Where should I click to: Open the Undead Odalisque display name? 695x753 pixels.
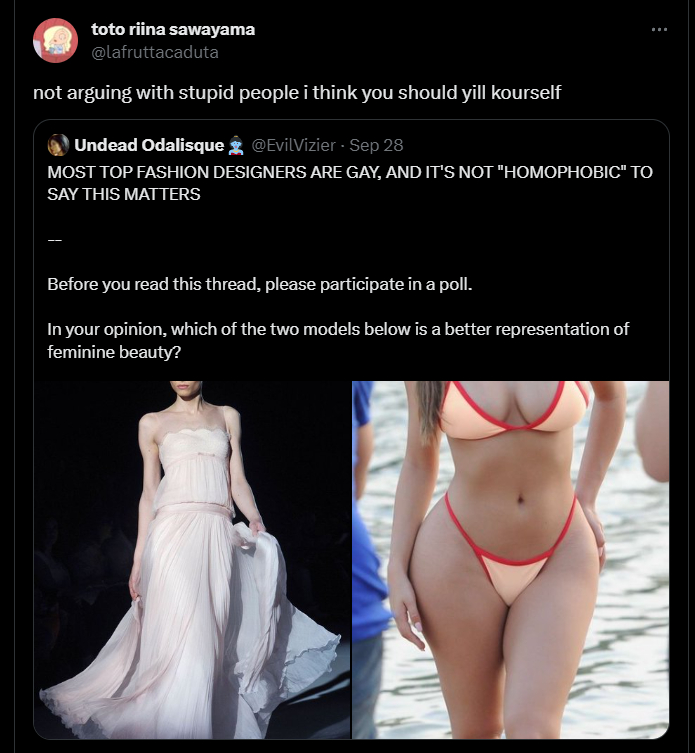tap(149, 145)
